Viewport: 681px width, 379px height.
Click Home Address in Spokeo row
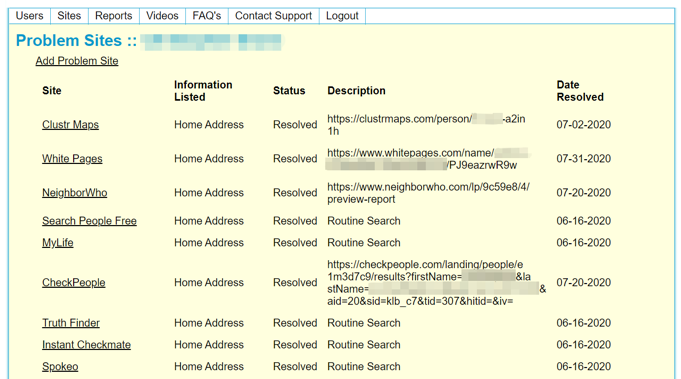pyautogui.click(x=209, y=366)
